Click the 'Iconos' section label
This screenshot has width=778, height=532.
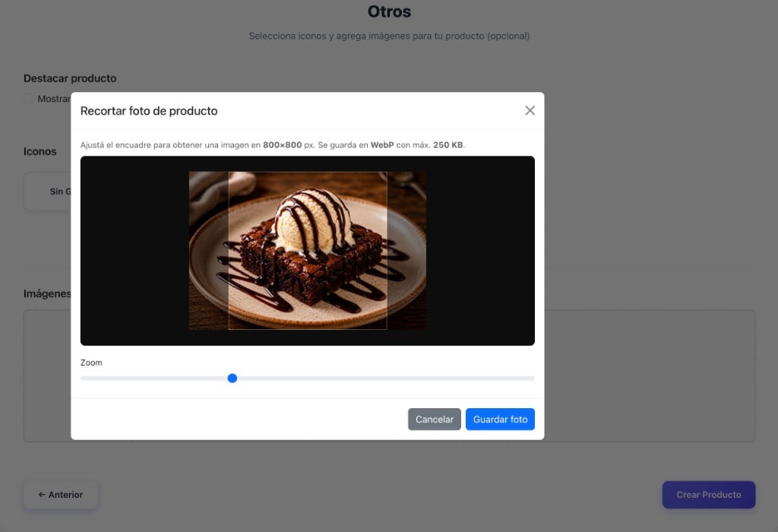pyautogui.click(x=40, y=151)
